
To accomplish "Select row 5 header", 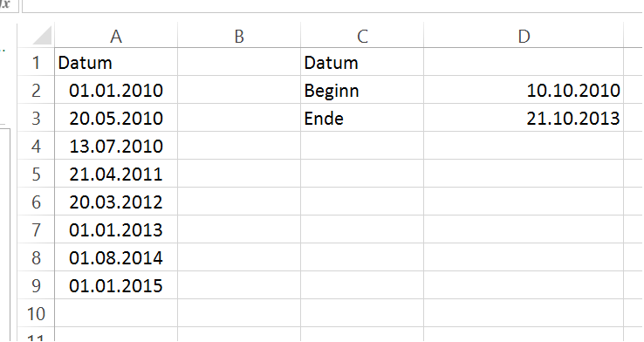I will pos(36,174).
